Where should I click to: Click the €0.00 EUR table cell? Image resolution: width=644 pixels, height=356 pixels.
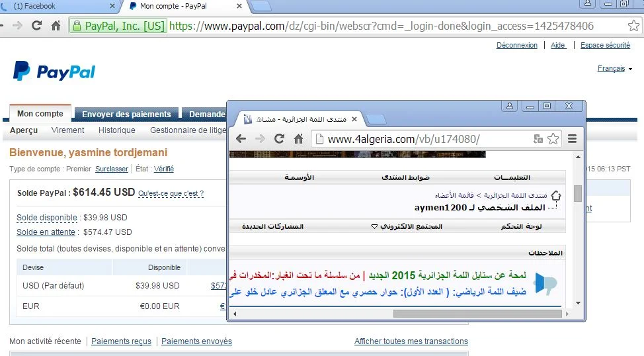coord(159,306)
